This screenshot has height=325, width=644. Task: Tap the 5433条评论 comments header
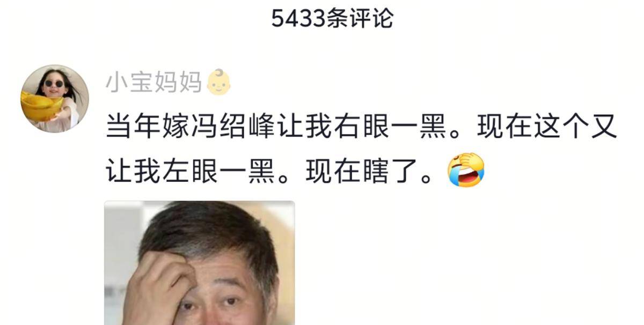coord(333,19)
